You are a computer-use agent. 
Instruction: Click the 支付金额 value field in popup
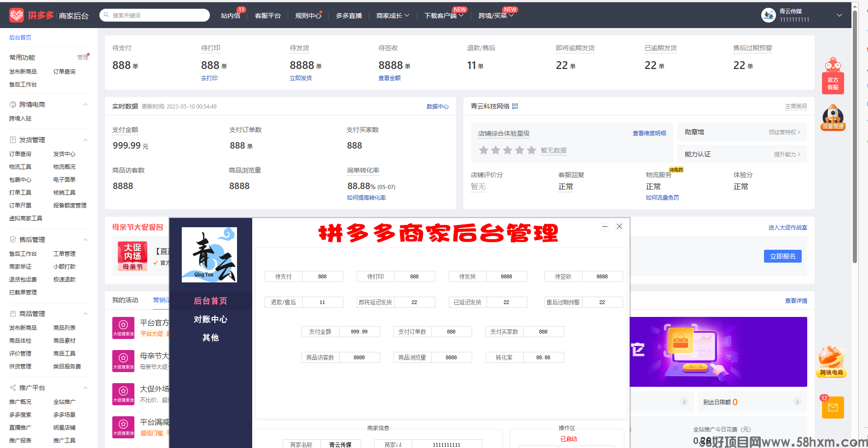[x=359, y=332]
